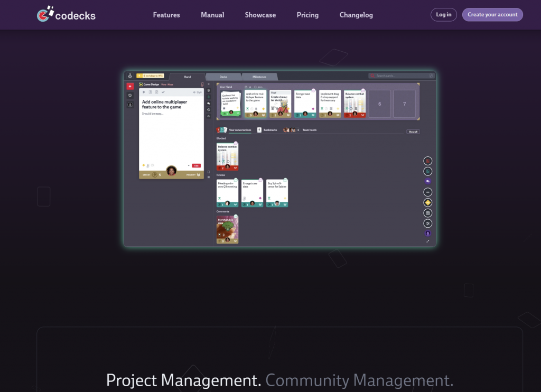This screenshot has height=392, width=541.
Task: Open 'Buy Spine licence for Sabine' card
Action: click(277, 193)
